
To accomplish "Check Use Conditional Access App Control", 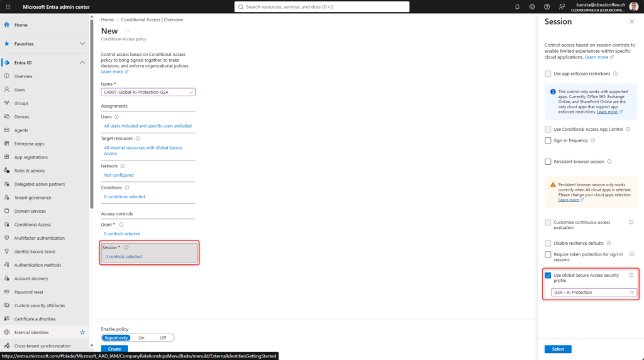I will tap(548, 130).
